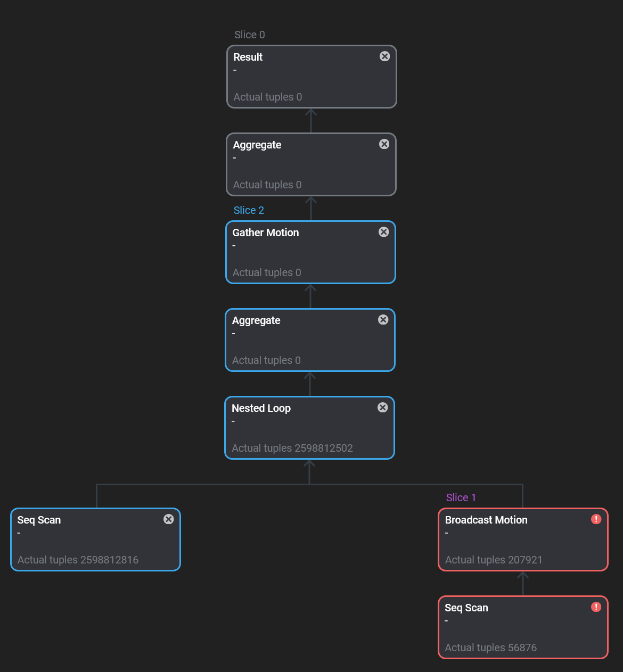Select the Broadcast Motion node card
The height and width of the screenshot is (672, 623).
523,540
